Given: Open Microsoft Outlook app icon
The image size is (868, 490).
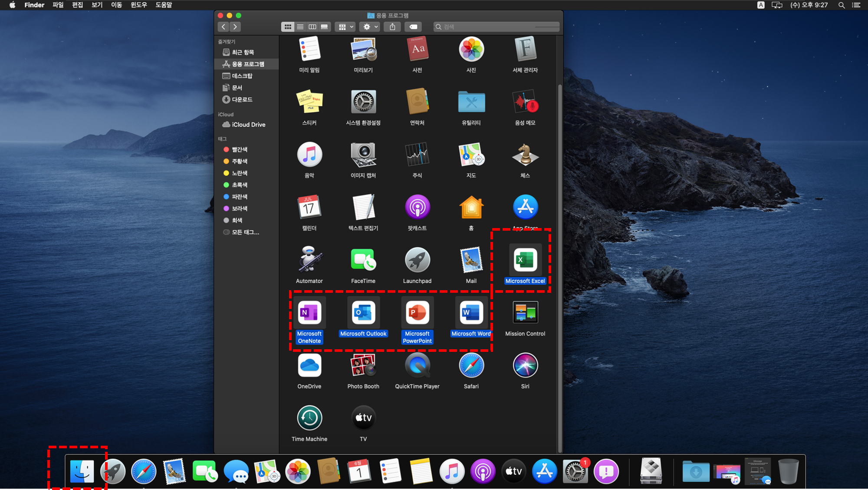Looking at the screenshot, I should tap(363, 312).
